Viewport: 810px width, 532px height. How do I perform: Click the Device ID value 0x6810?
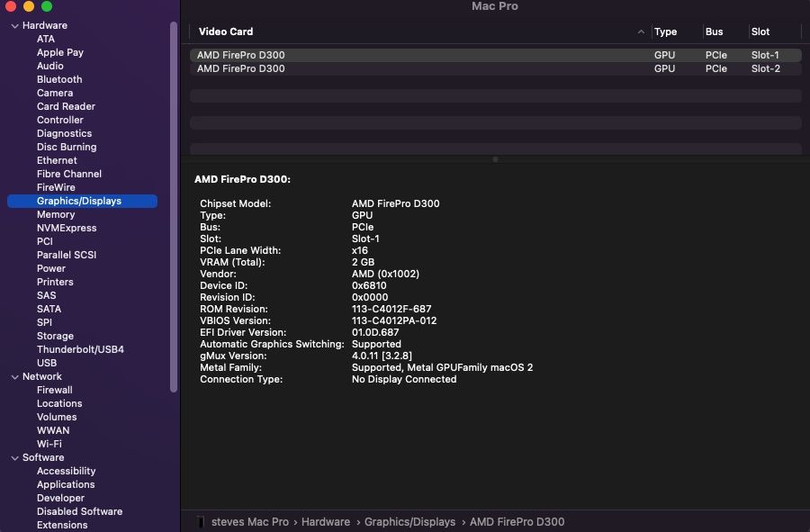(x=369, y=285)
